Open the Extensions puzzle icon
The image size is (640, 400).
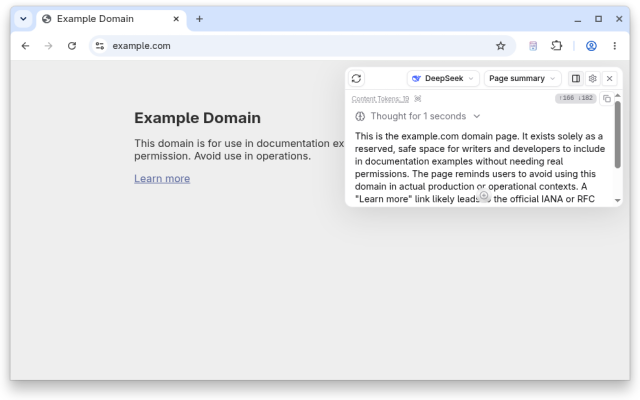coord(556,46)
